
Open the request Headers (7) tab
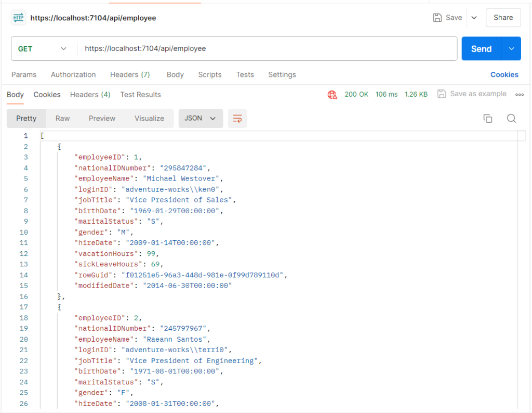(130, 74)
